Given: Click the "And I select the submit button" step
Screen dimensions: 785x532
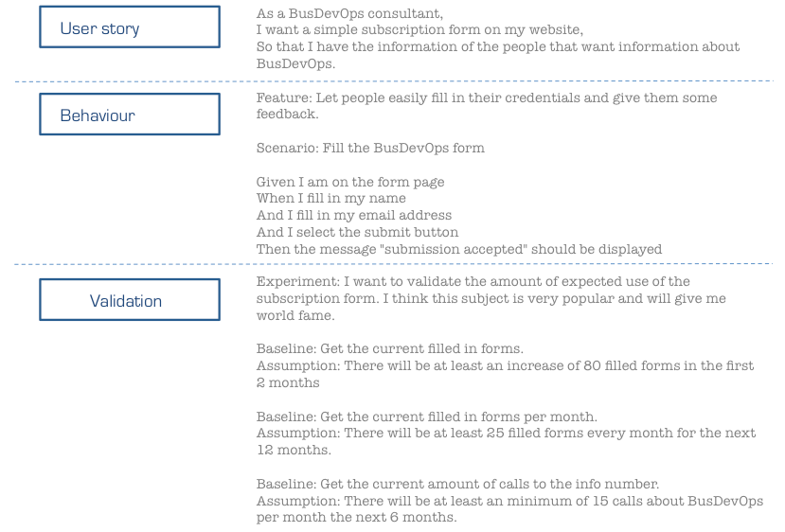Looking at the screenshot, I should pyautogui.click(x=357, y=232).
